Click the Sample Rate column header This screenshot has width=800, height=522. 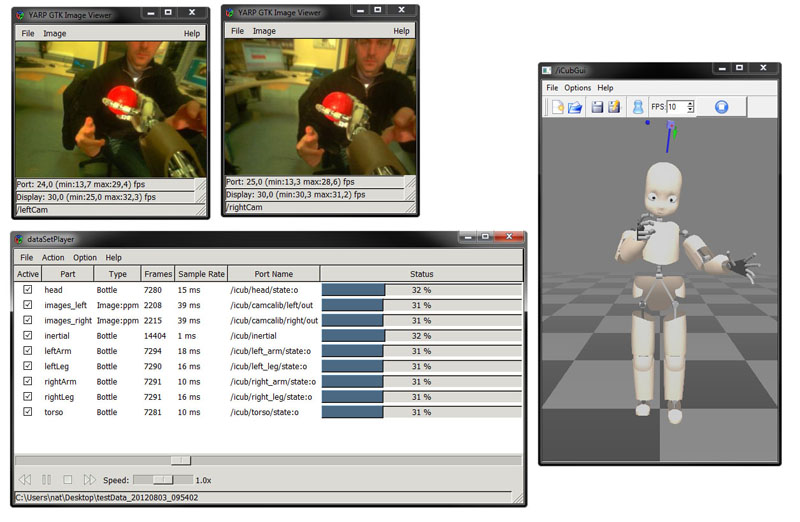pyautogui.click(x=200, y=274)
